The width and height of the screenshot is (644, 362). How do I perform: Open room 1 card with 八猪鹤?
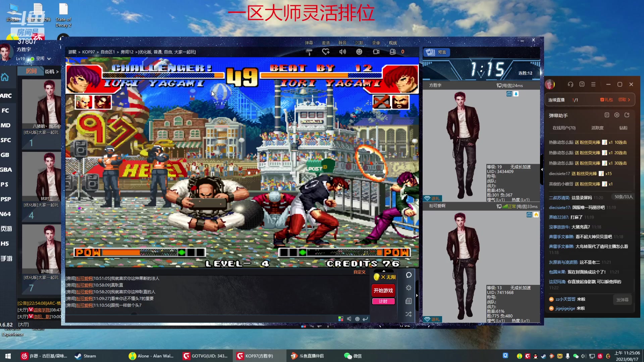[x=42, y=114]
